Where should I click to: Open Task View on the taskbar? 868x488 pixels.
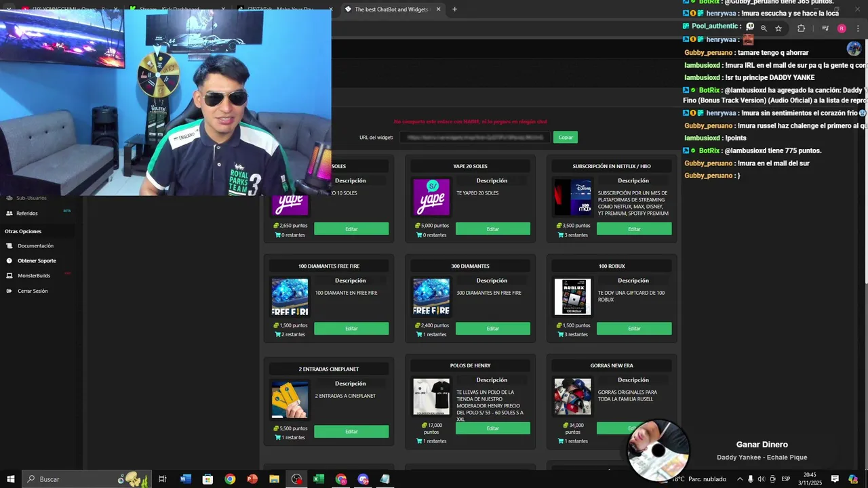tap(163, 479)
